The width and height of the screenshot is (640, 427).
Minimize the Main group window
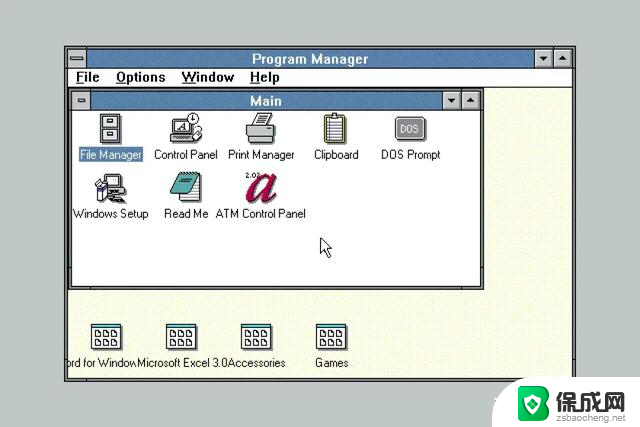pos(451,100)
